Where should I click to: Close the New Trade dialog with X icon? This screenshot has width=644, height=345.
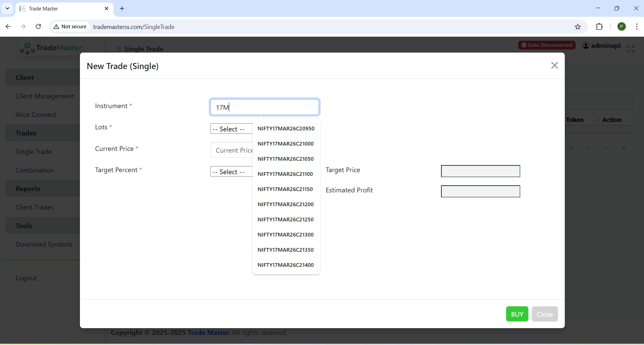(x=555, y=65)
